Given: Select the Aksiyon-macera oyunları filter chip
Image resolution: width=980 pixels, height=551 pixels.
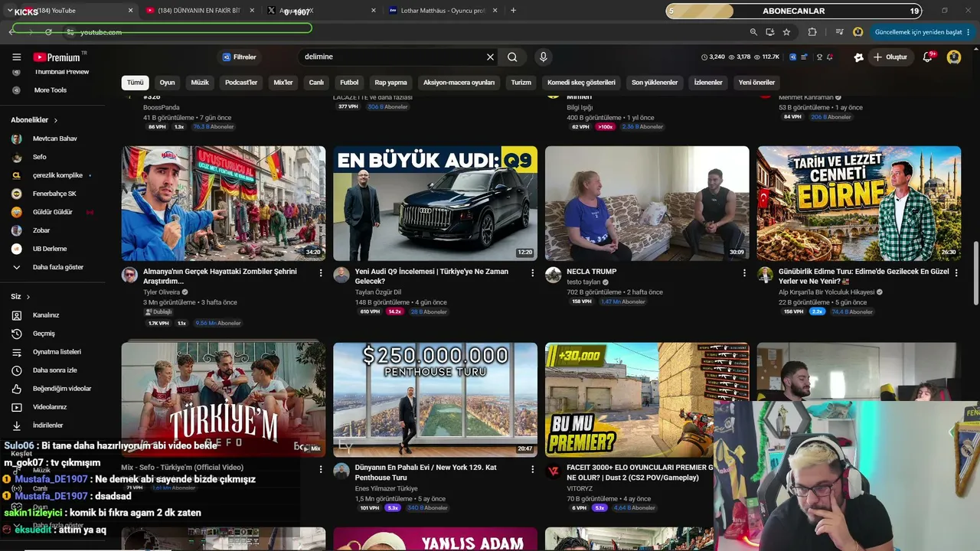Looking at the screenshot, I should point(459,83).
